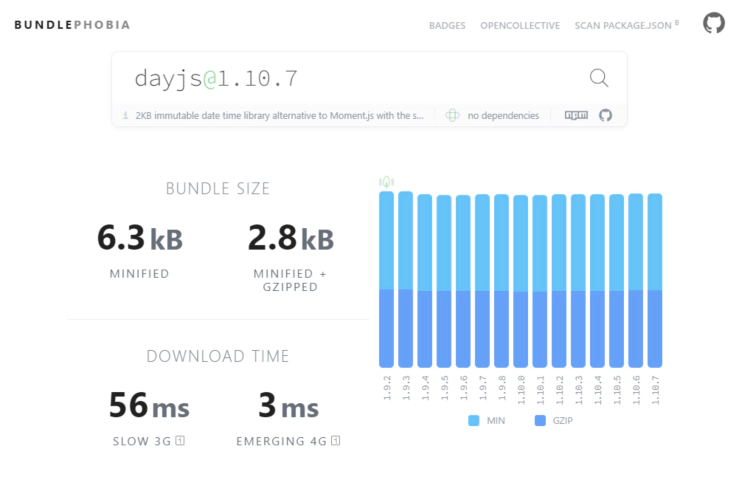Click the 56 ms download time value
This screenshot has width=739, height=480.
(x=149, y=405)
